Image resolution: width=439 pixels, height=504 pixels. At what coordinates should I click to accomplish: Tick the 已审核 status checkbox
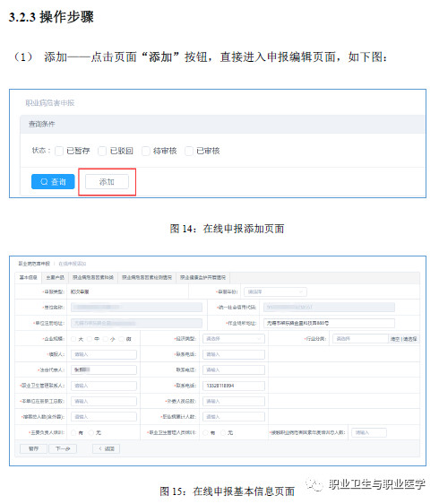pyautogui.click(x=189, y=151)
